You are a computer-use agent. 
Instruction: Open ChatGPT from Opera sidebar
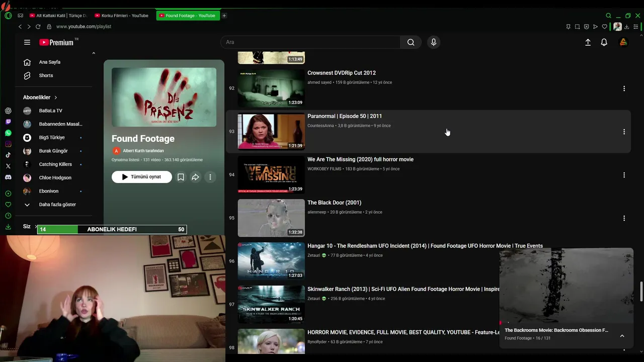tap(8, 111)
